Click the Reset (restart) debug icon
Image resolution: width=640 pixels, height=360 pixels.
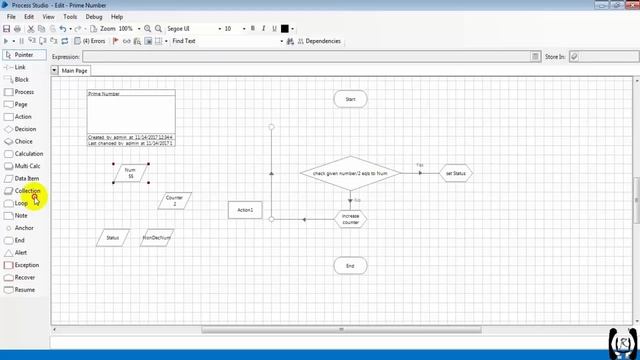tap(64, 41)
